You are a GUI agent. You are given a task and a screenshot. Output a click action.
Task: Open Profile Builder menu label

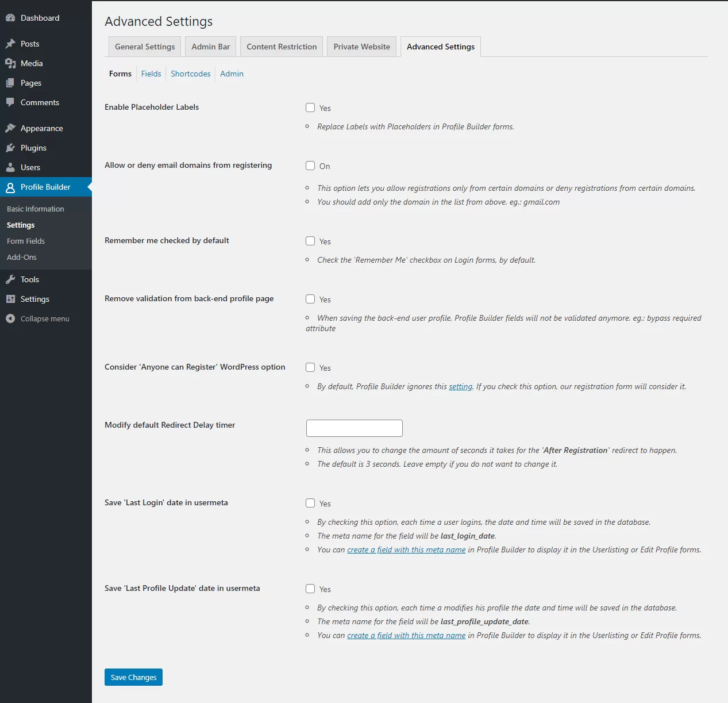tap(45, 187)
